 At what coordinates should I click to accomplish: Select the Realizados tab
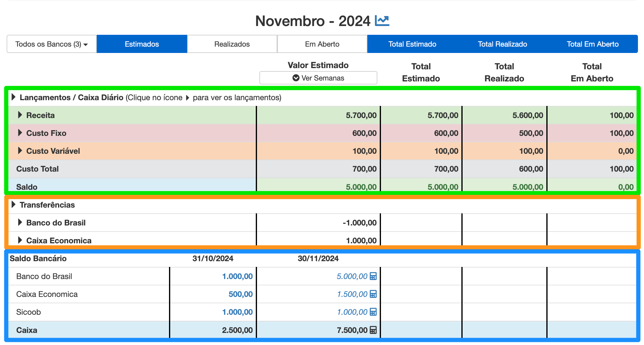[232, 44]
